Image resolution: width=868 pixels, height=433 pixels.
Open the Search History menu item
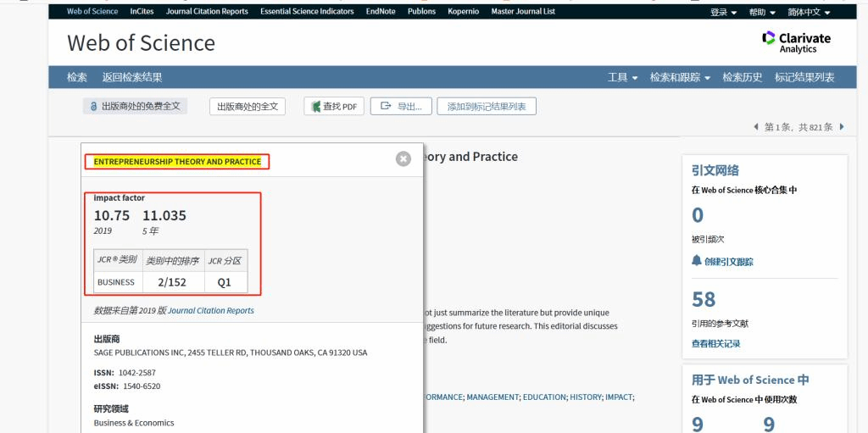pyautogui.click(x=742, y=77)
